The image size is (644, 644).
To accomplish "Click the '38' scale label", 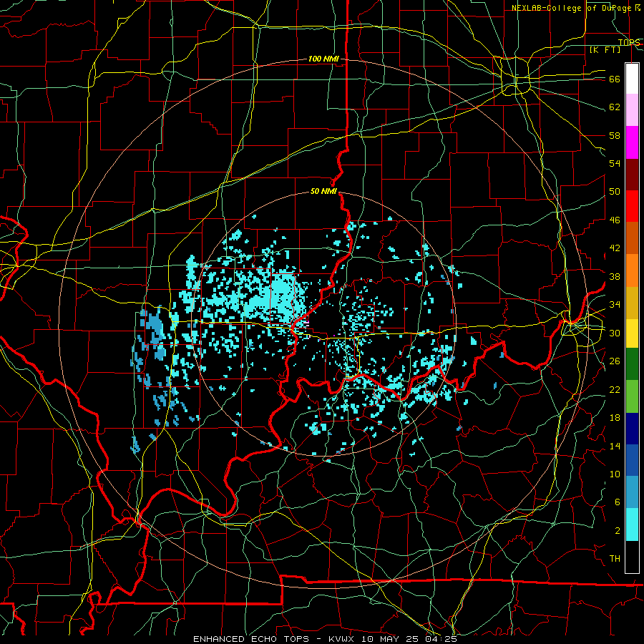I will tap(615, 276).
